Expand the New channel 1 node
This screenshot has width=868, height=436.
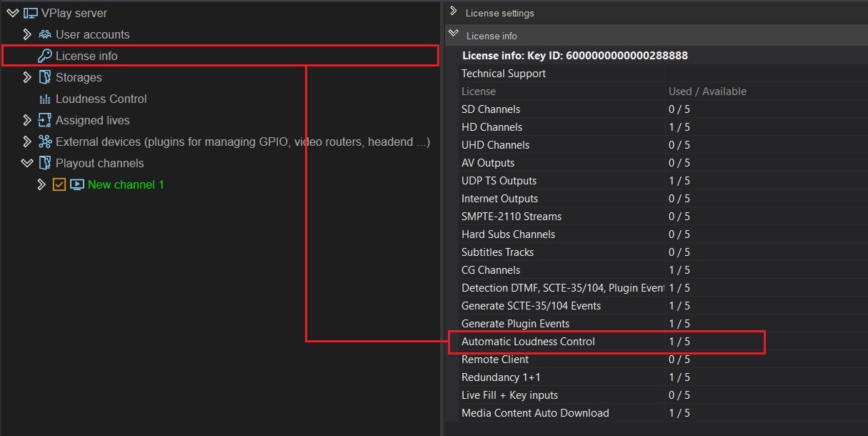[42, 184]
